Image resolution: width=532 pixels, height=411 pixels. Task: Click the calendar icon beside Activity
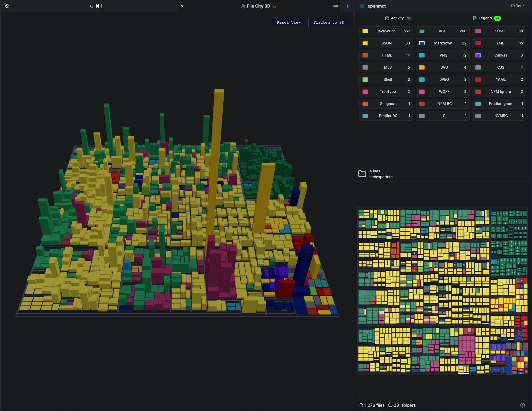click(x=387, y=18)
